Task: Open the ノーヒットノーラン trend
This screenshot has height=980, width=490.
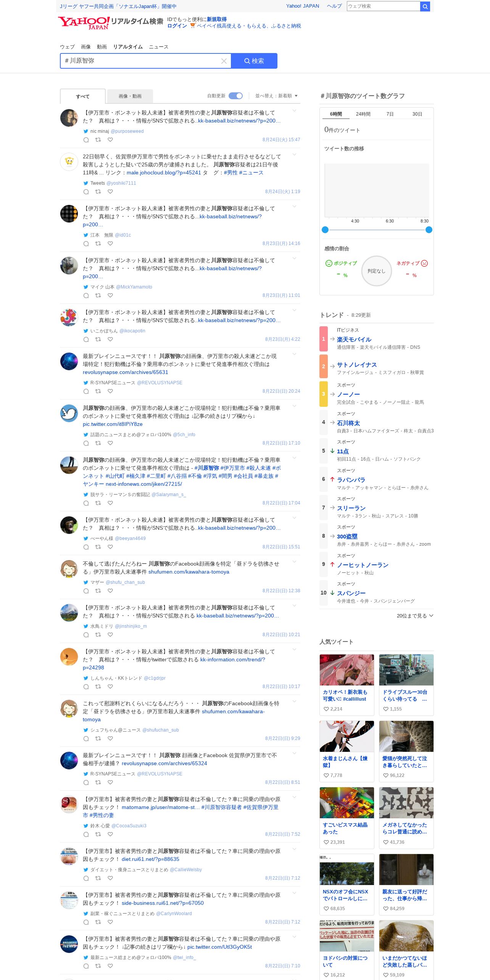Action: [363, 565]
